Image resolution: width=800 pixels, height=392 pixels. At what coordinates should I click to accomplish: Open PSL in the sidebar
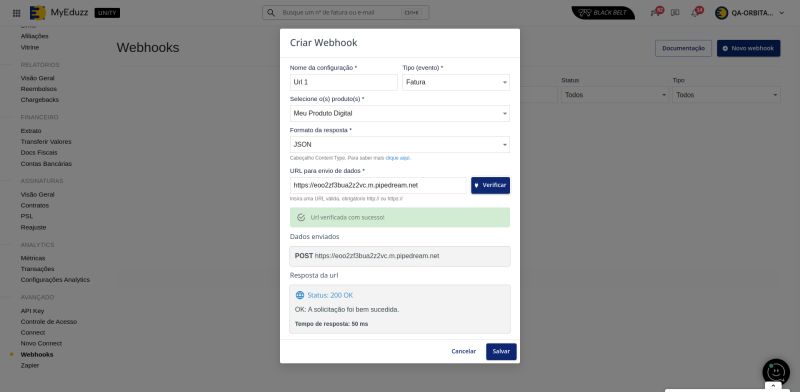27,216
